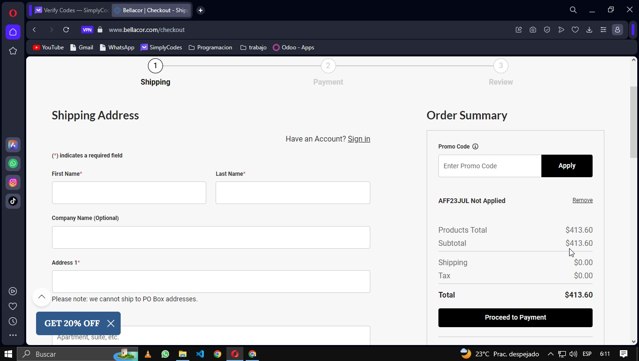The width and height of the screenshot is (639, 361).
Task: Open YouTube bookmark
Action: click(x=48, y=47)
